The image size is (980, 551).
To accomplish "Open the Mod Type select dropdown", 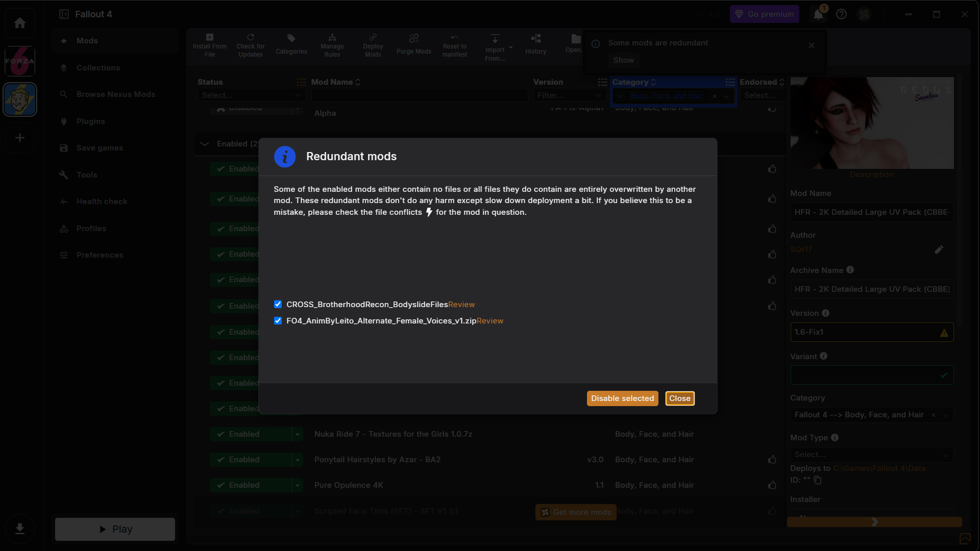I will [x=872, y=455].
